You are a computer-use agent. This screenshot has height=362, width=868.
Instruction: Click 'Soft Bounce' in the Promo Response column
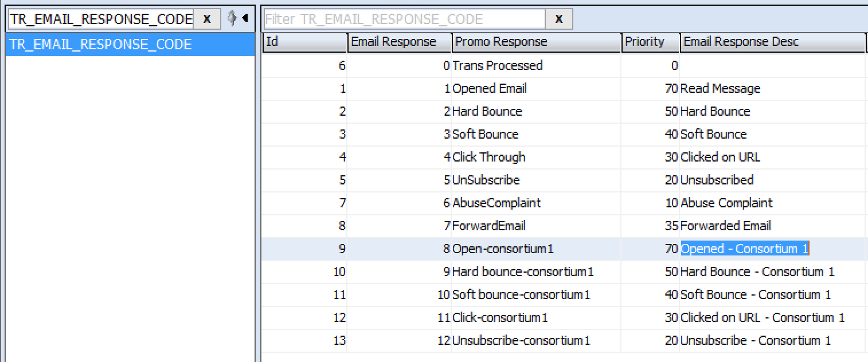click(536, 135)
